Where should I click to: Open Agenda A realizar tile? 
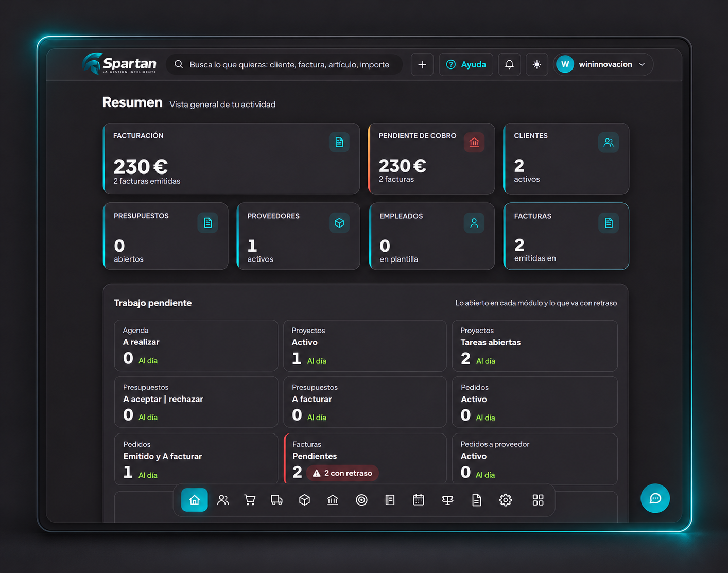(196, 346)
